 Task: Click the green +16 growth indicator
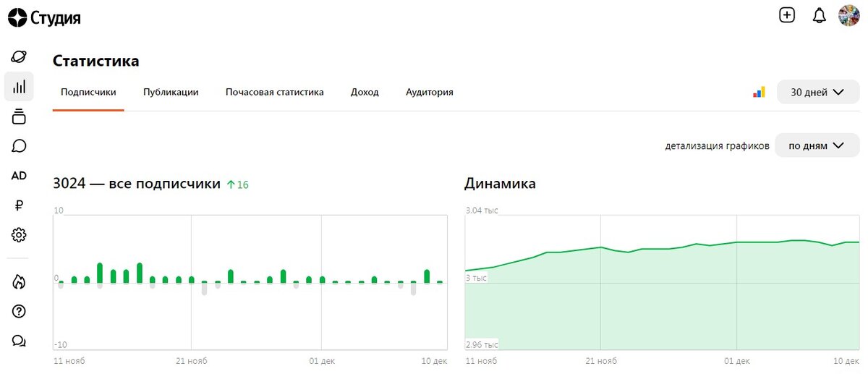[x=237, y=184]
